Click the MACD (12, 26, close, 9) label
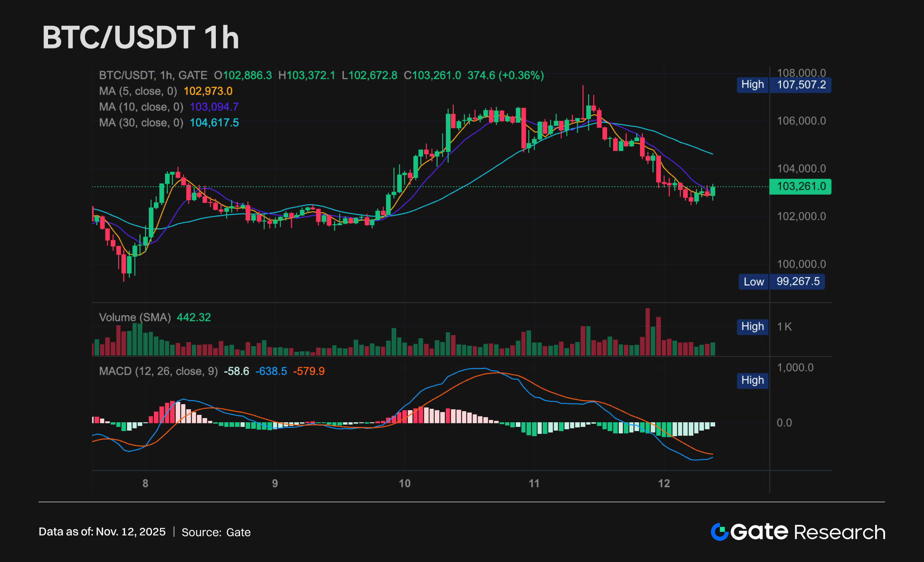This screenshot has width=924, height=562. 158,371
